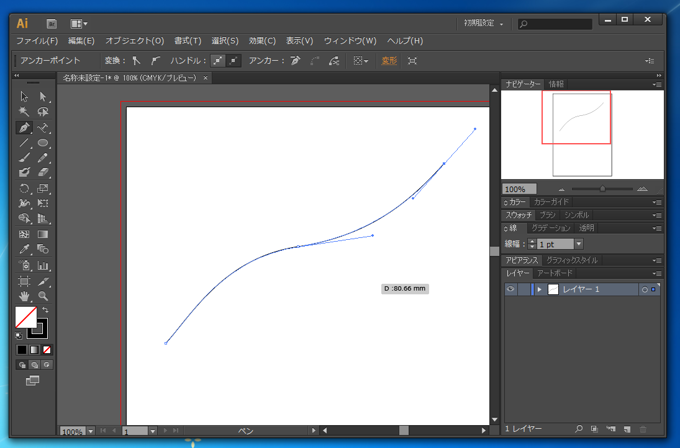Select the Column Graph tool
Viewport: 680px width, 448px height.
tap(42, 265)
